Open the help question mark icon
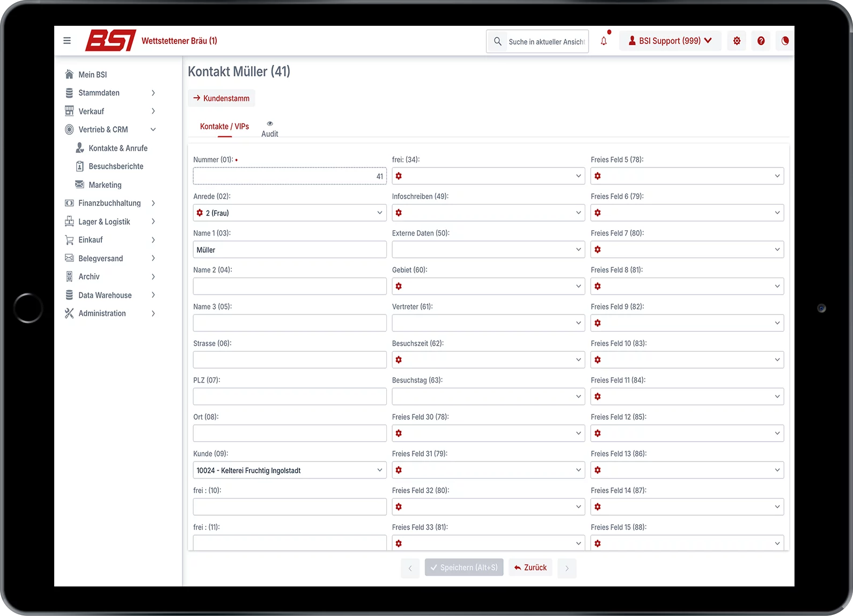Image resolution: width=853 pixels, height=616 pixels. pos(761,41)
